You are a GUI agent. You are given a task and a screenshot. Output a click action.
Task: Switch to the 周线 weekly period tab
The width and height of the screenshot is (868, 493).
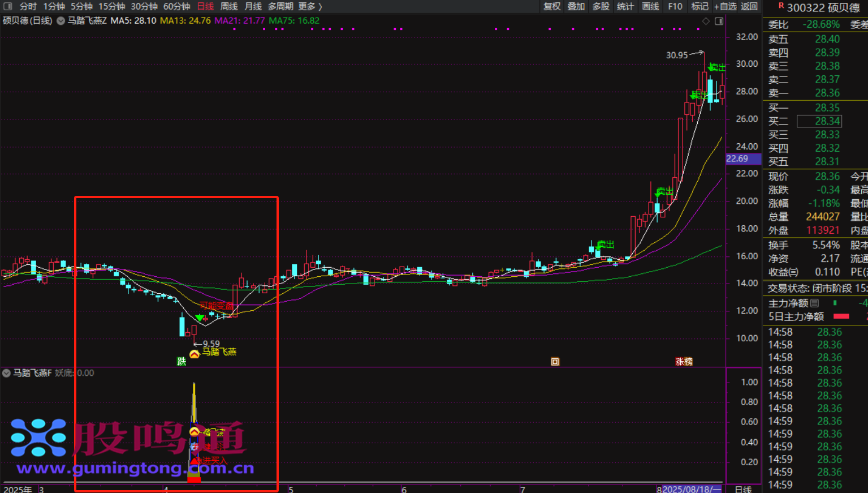[228, 6]
